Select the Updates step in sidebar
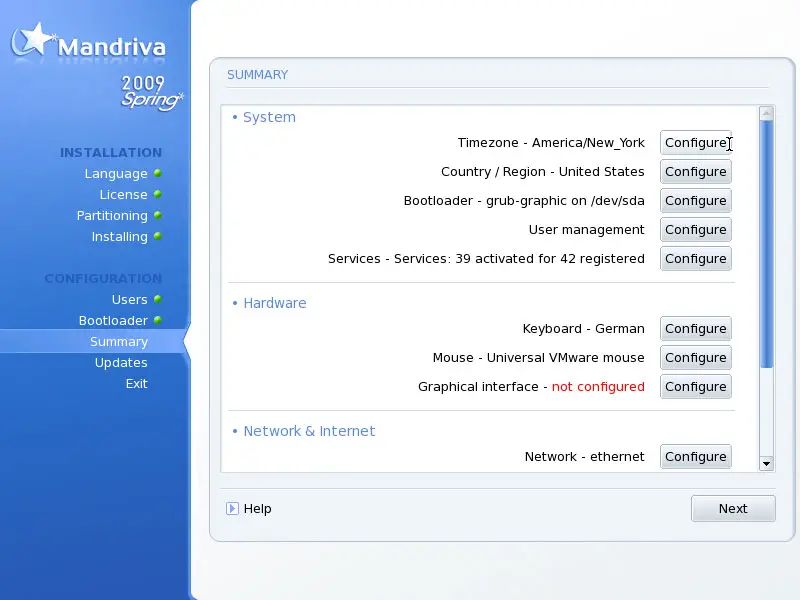 tap(121, 363)
